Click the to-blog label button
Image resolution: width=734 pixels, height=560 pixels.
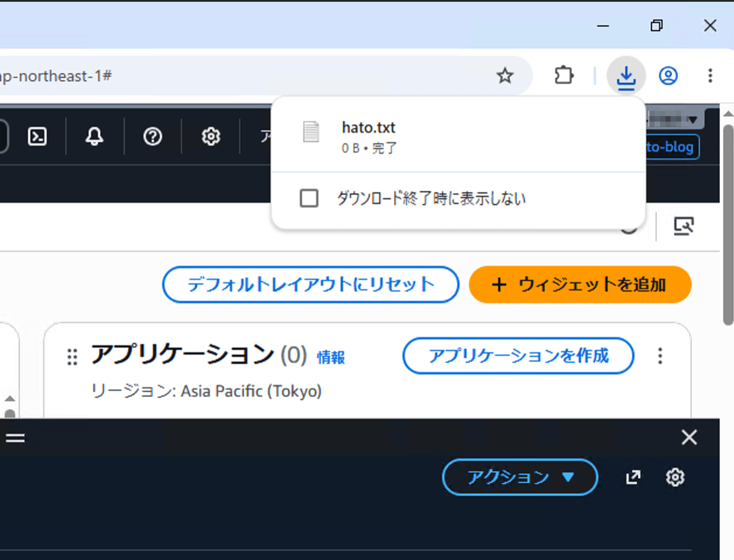[672, 146]
